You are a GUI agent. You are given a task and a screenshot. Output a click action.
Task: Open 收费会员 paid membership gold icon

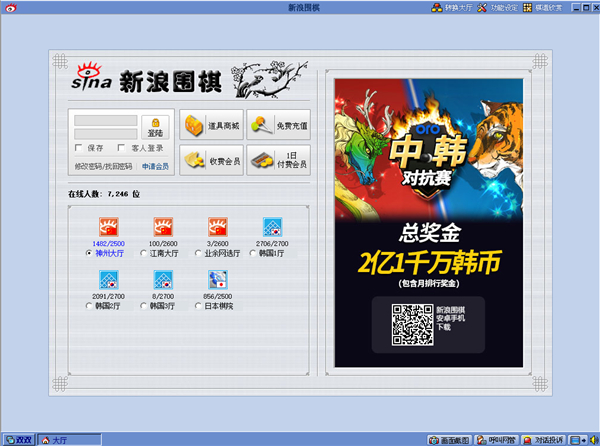(212, 160)
